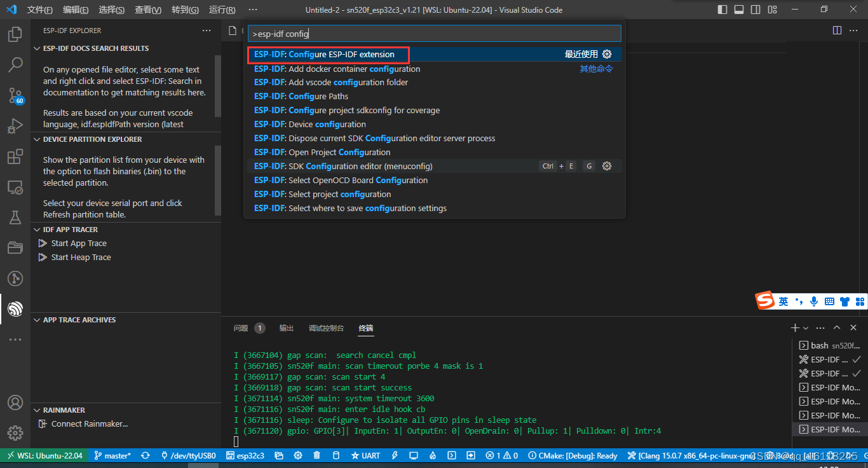Open the 查看(V) menu

(x=148, y=10)
